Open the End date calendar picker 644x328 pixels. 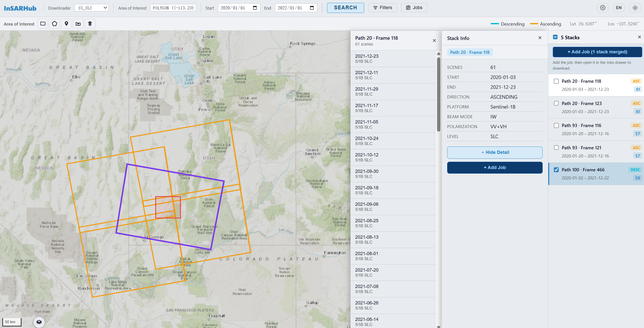tap(312, 8)
